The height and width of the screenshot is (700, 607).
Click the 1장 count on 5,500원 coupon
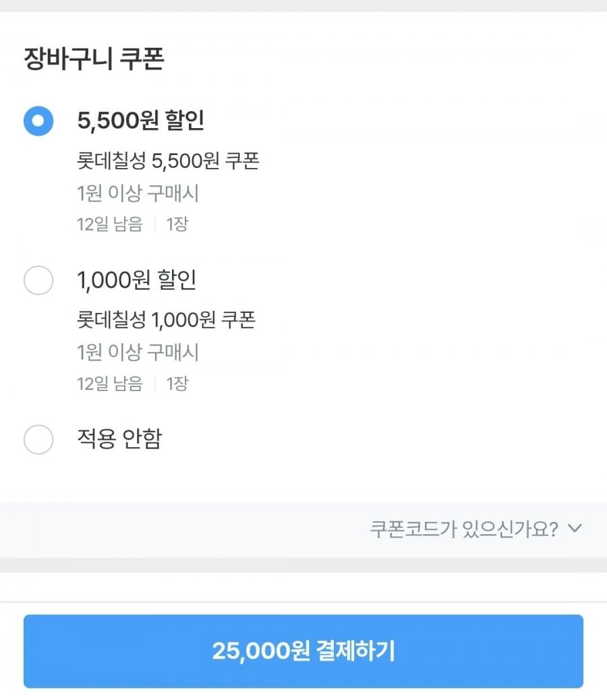pos(177,225)
